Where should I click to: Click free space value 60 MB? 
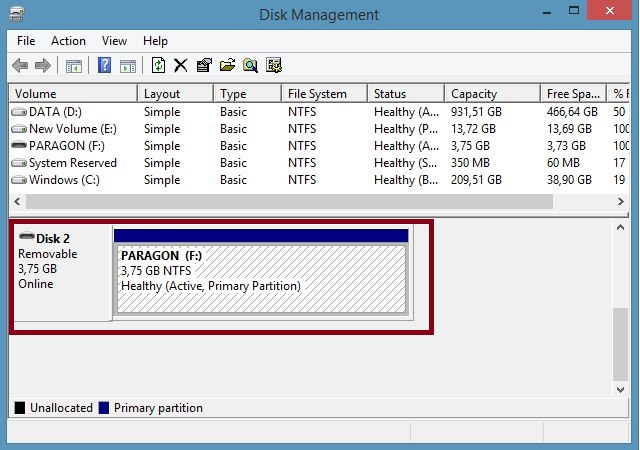(563, 163)
